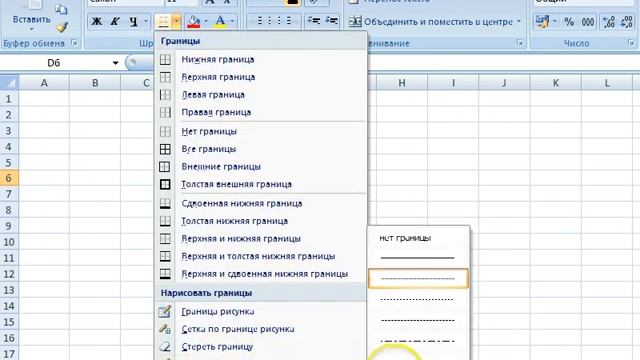640x360 pixels.
Task: Click the borders button in the ribbon
Action: (x=163, y=21)
